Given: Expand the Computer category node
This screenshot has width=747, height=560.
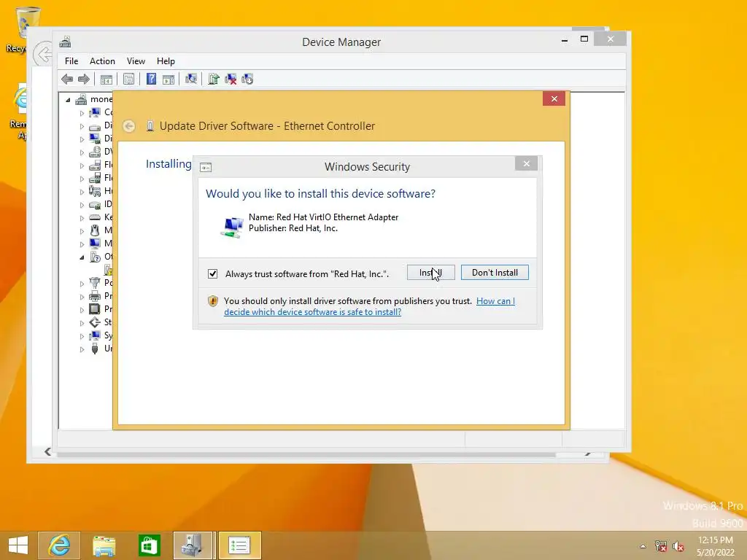Looking at the screenshot, I should (x=82, y=113).
